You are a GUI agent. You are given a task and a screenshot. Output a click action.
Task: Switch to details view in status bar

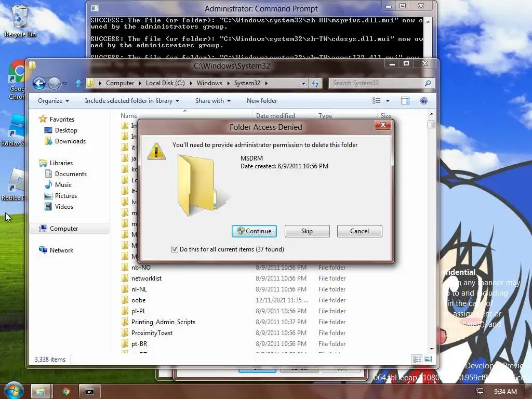click(x=417, y=359)
